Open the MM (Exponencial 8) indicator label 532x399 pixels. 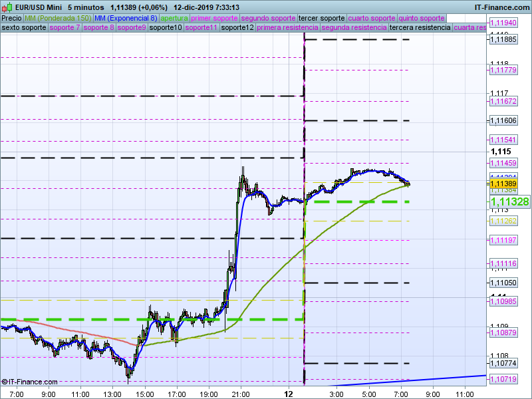click(x=126, y=18)
